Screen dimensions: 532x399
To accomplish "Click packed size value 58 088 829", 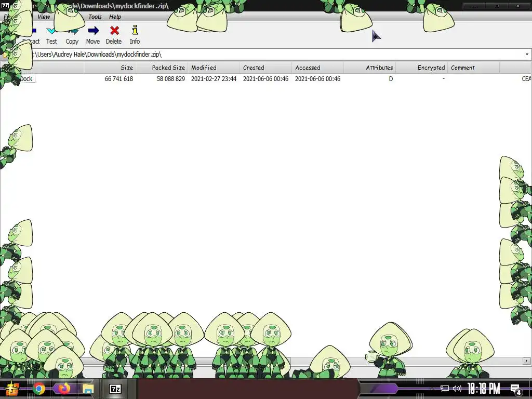I will 170,79.
